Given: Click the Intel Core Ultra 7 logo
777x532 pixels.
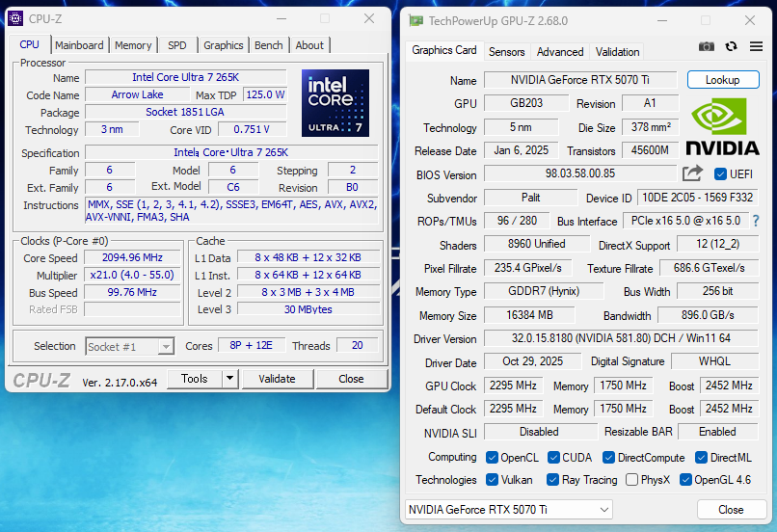Looking at the screenshot, I should (x=335, y=103).
